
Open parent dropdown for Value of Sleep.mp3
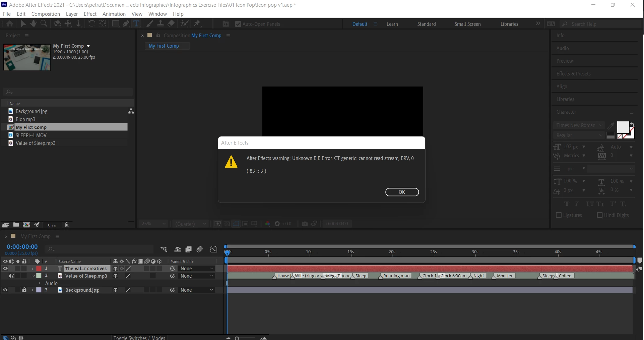tap(197, 276)
